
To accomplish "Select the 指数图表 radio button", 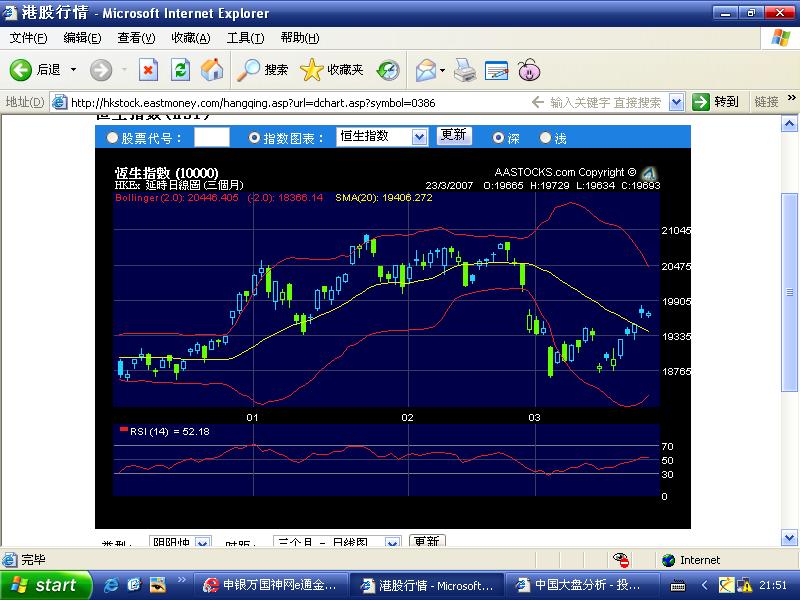I will pyautogui.click(x=254, y=138).
